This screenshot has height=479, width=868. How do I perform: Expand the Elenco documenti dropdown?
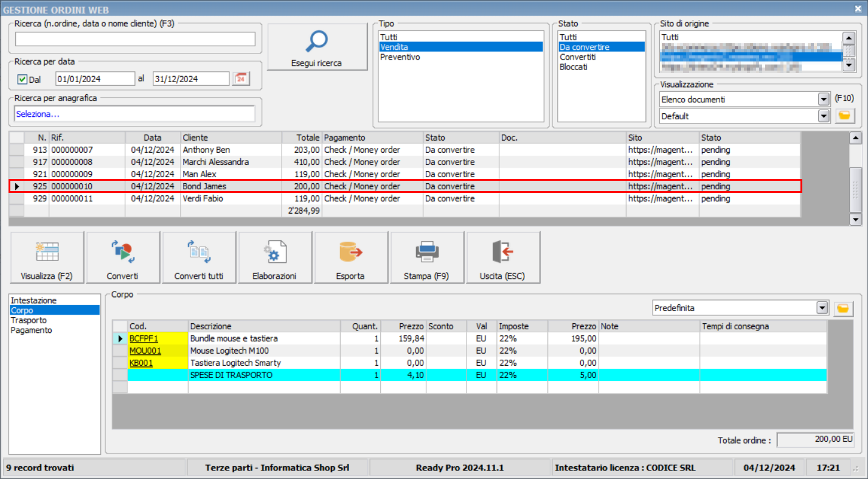point(824,99)
